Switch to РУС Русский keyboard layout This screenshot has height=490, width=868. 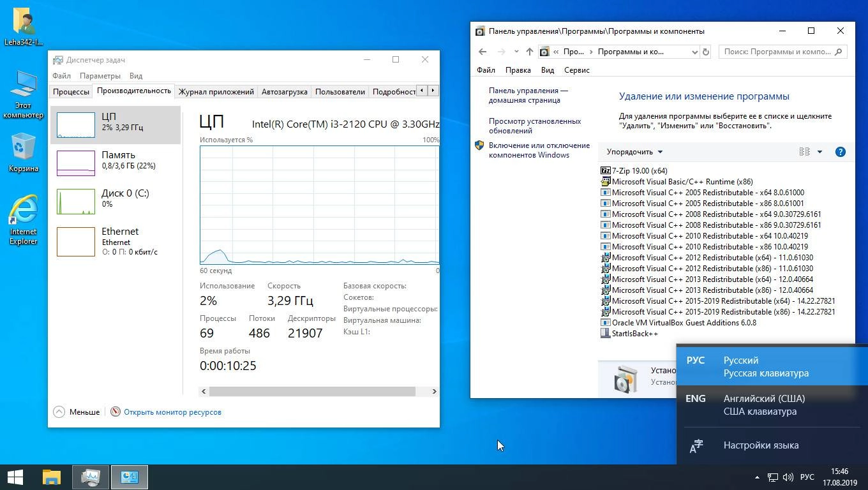[x=772, y=366]
